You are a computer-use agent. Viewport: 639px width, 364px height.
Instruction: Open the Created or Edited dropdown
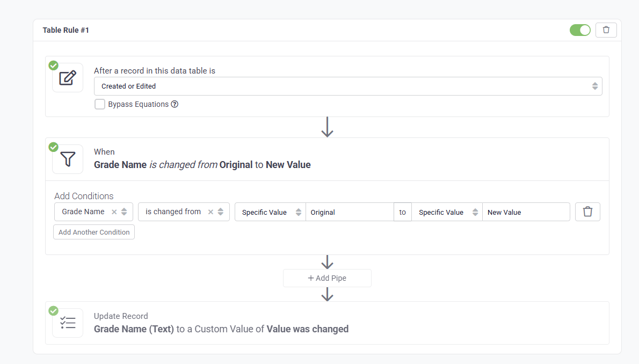point(347,86)
